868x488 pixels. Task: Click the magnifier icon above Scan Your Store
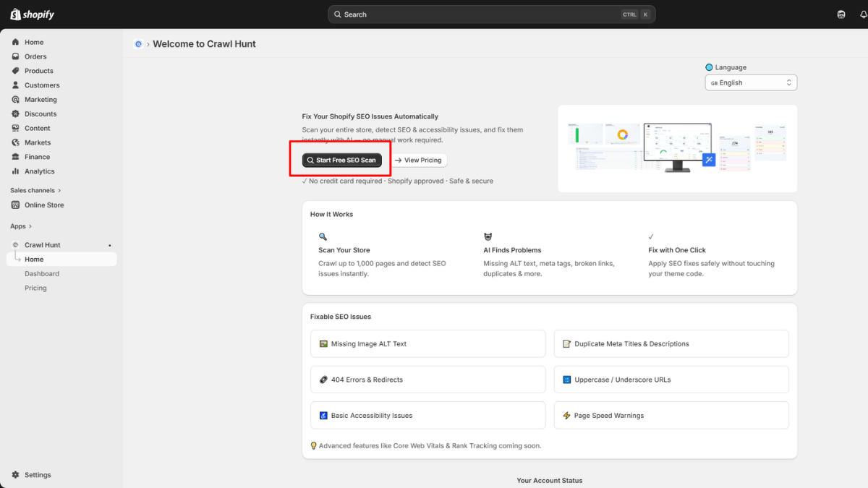coord(323,236)
